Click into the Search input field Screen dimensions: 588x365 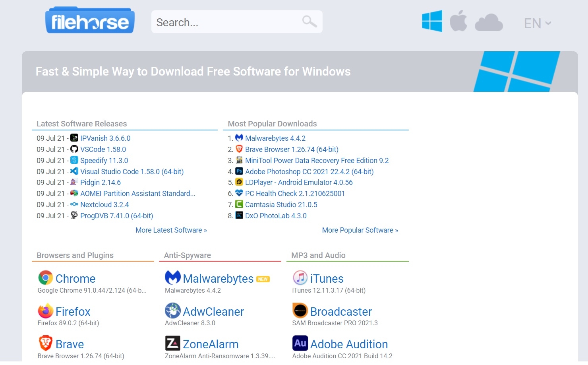pyautogui.click(x=226, y=22)
